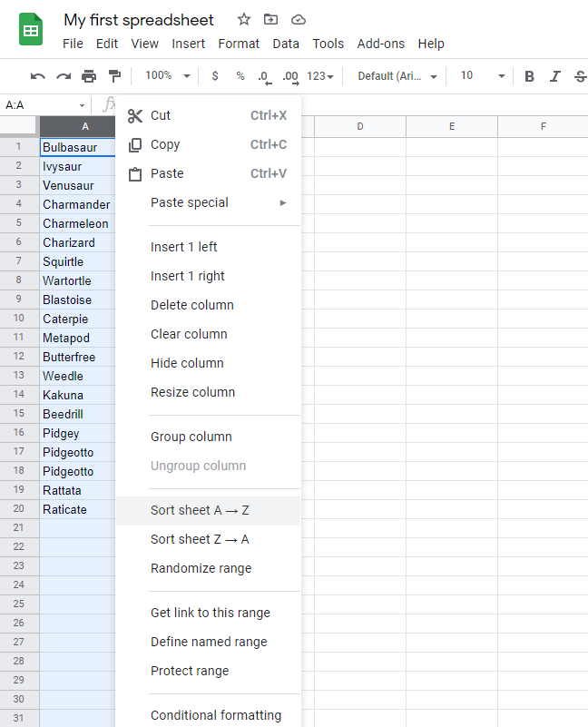588x727 pixels.
Task: Click the move to folder icon
Action: pos(270,19)
